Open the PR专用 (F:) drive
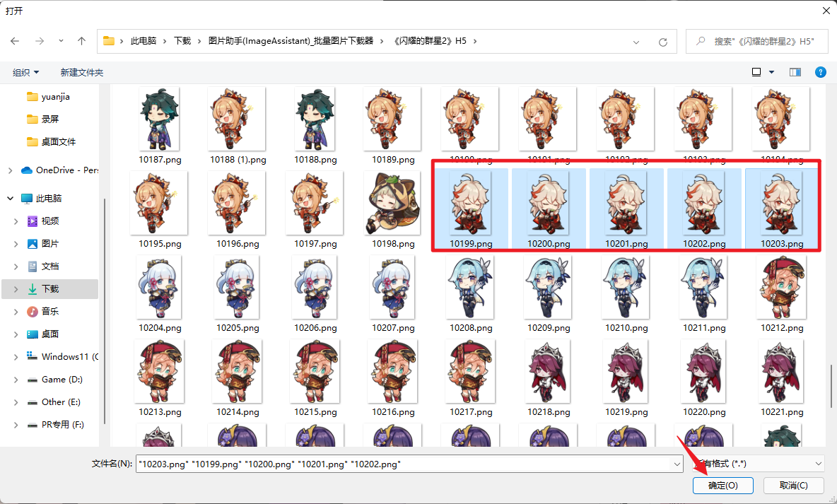837x504 pixels. point(56,424)
